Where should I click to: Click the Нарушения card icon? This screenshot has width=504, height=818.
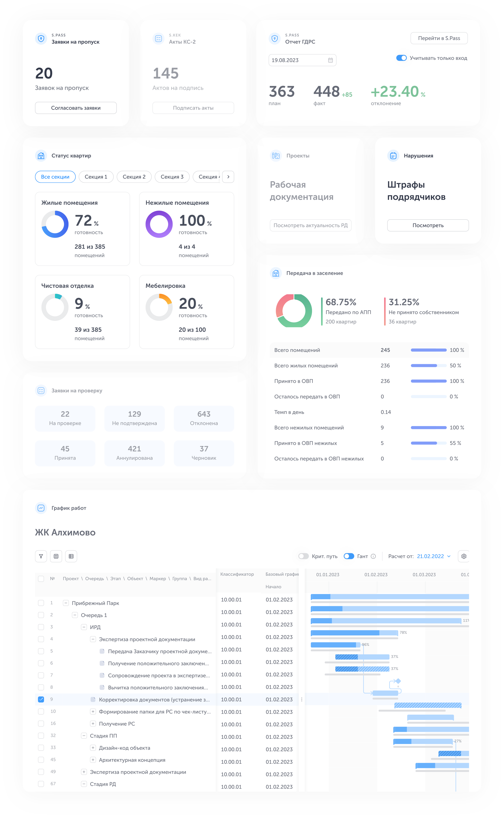[x=393, y=156]
